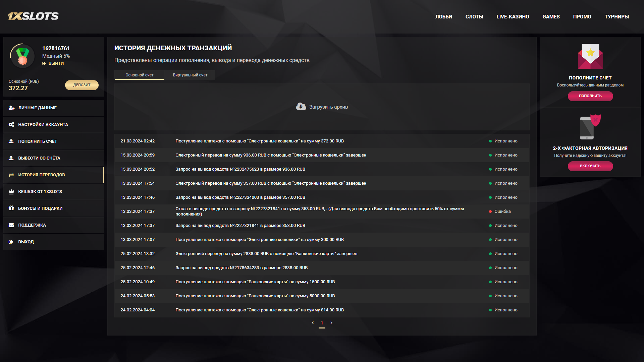Image resolution: width=644 pixels, height=362 pixels.
Task: Open ТУРНИРЫ in top menu
Action: pyautogui.click(x=616, y=17)
